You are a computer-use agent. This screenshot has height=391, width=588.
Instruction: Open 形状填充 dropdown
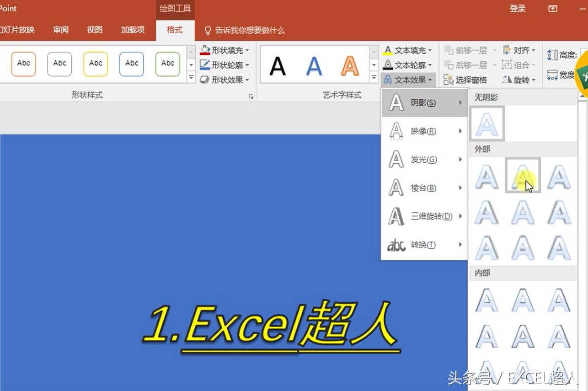[225, 50]
